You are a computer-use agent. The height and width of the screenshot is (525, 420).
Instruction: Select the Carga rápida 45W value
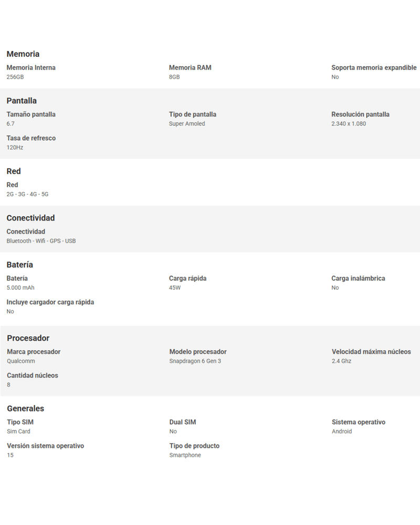pyautogui.click(x=175, y=288)
